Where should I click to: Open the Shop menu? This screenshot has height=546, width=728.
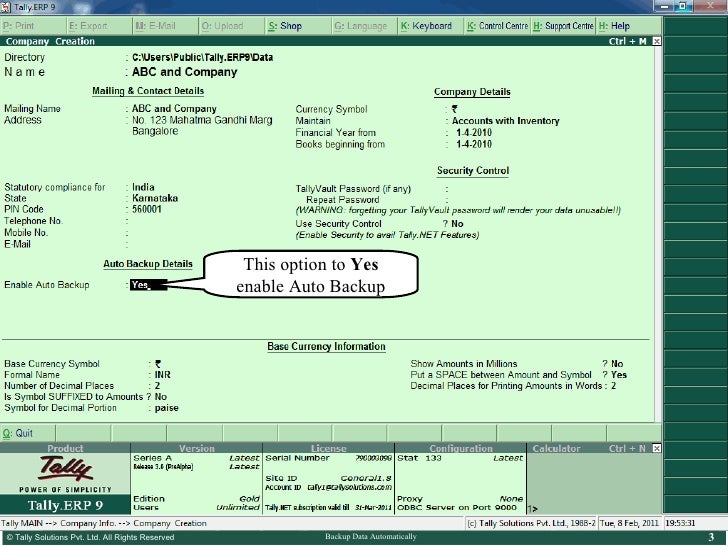click(298, 26)
